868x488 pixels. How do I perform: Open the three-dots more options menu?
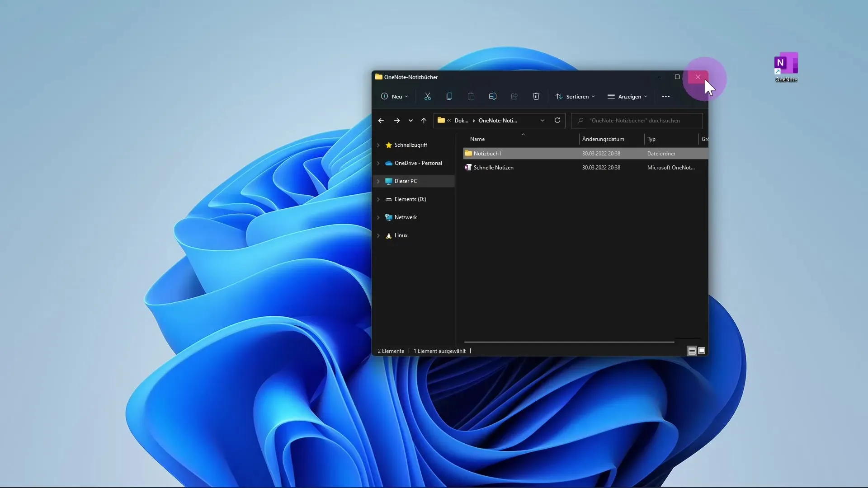(666, 97)
